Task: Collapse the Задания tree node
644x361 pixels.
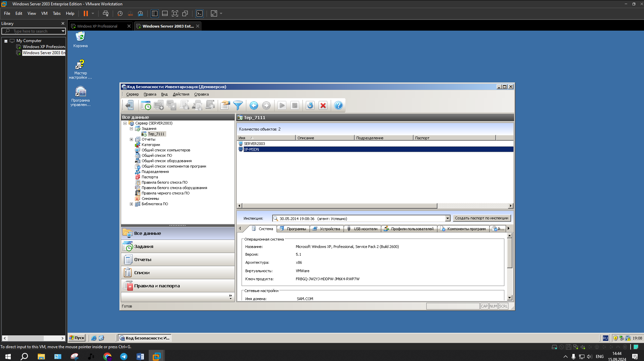Action: (132, 129)
